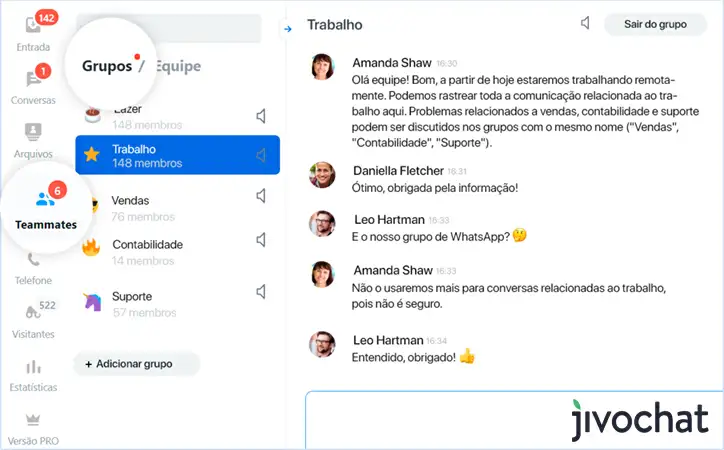Click the message input box
724x450 pixels.
pyautogui.click(x=514, y=420)
